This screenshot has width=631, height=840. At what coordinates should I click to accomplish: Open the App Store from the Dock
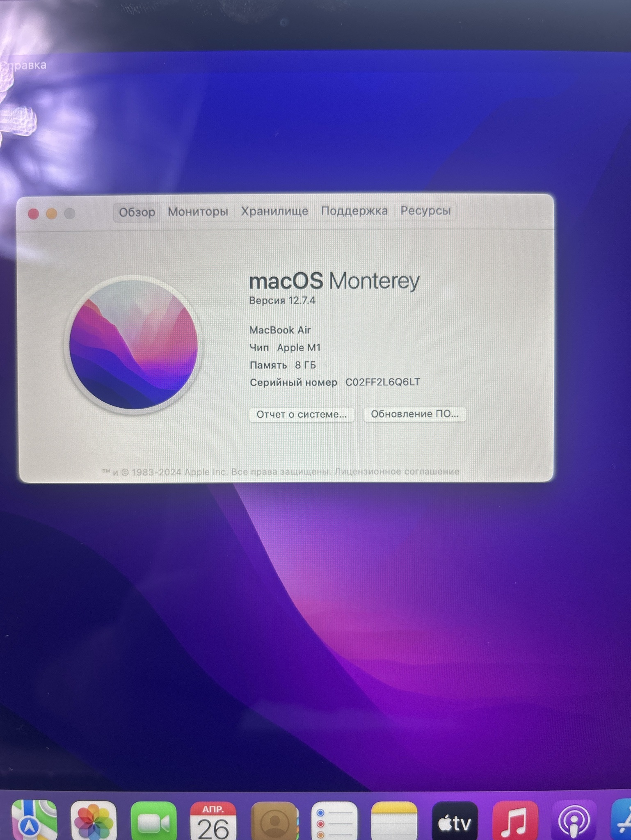(x=622, y=819)
